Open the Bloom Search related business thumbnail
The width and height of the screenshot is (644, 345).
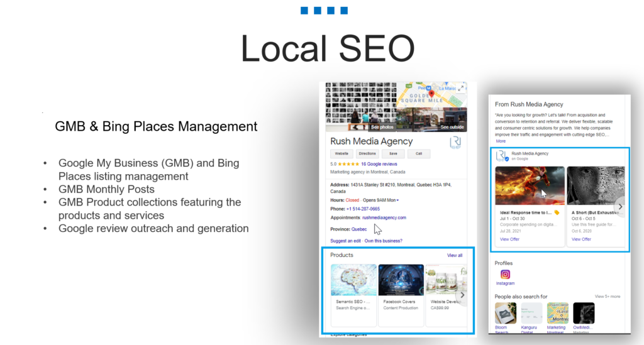tap(505, 313)
